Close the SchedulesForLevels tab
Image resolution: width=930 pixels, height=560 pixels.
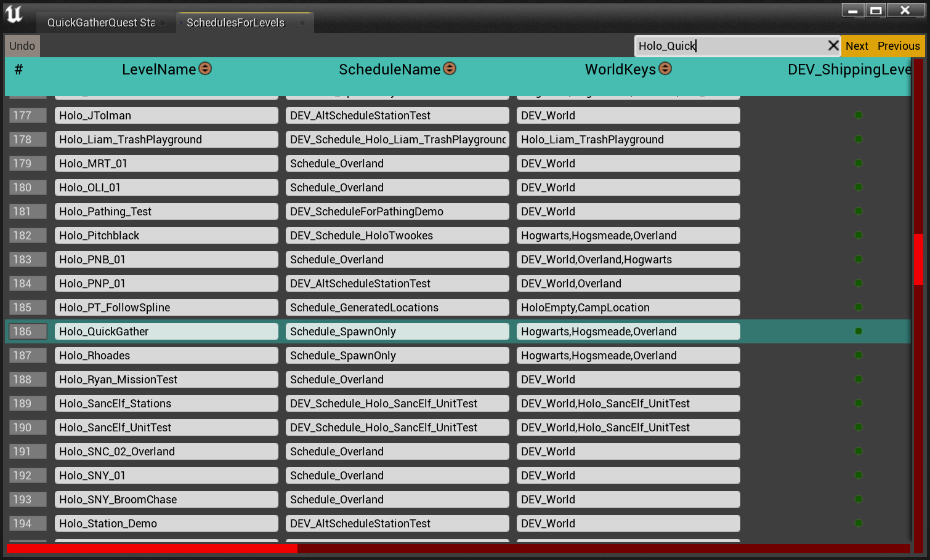click(302, 23)
